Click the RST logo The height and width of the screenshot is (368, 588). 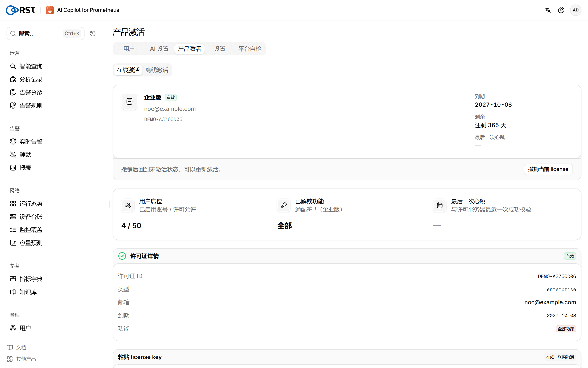(21, 10)
